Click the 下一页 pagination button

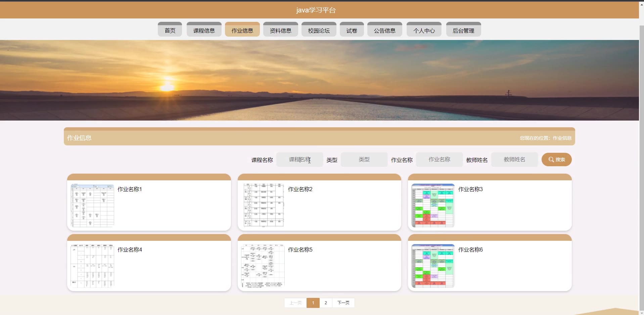[343, 303]
